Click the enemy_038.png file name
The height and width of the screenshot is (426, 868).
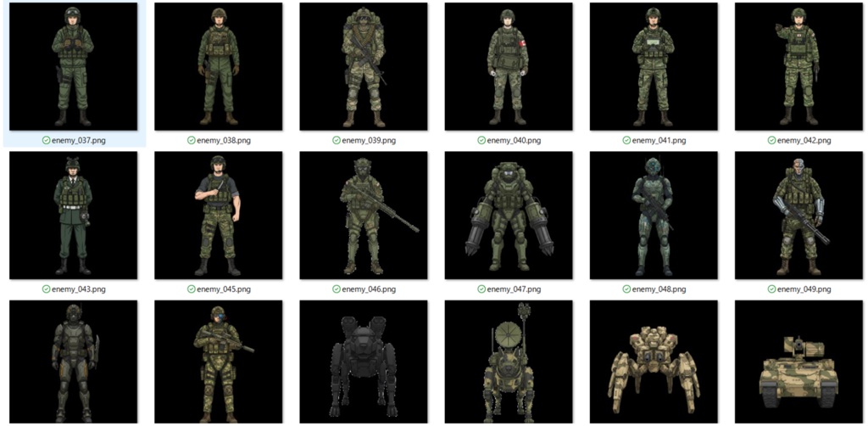tap(224, 141)
